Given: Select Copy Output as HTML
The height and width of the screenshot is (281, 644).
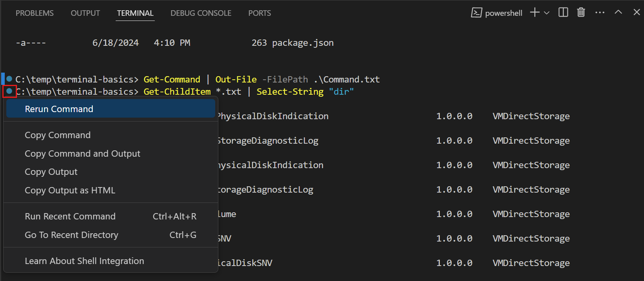Looking at the screenshot, I should click(x=70, y=190).
